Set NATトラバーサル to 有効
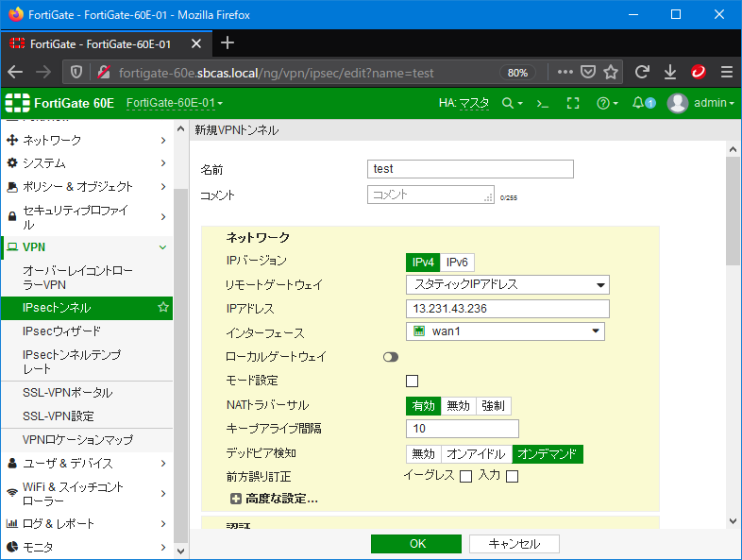 click(424, 406)
